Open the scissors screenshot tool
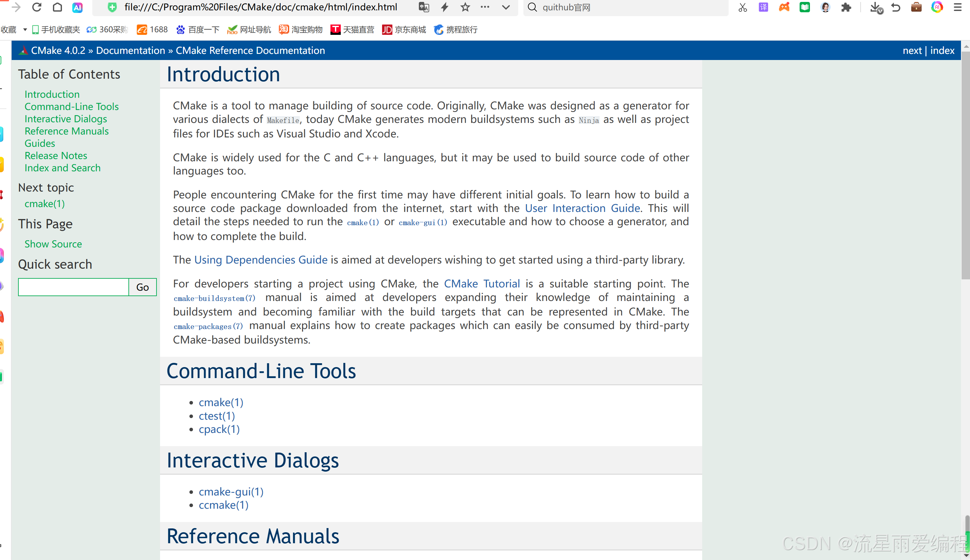Viewport: 970px width, 560px height. (742, 7)
